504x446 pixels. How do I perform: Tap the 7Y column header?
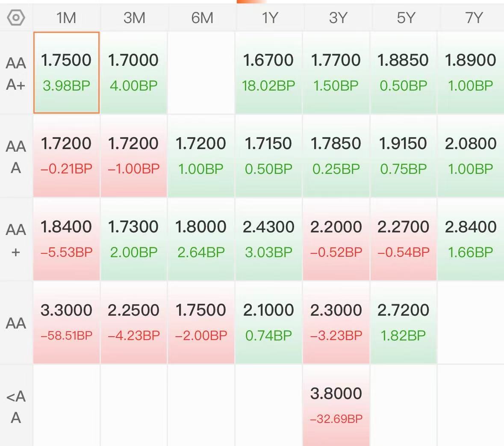pos(473,18)
